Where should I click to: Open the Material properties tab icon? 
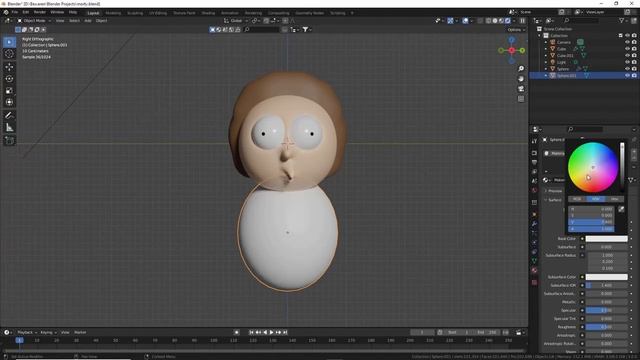[x=534, y=270]
